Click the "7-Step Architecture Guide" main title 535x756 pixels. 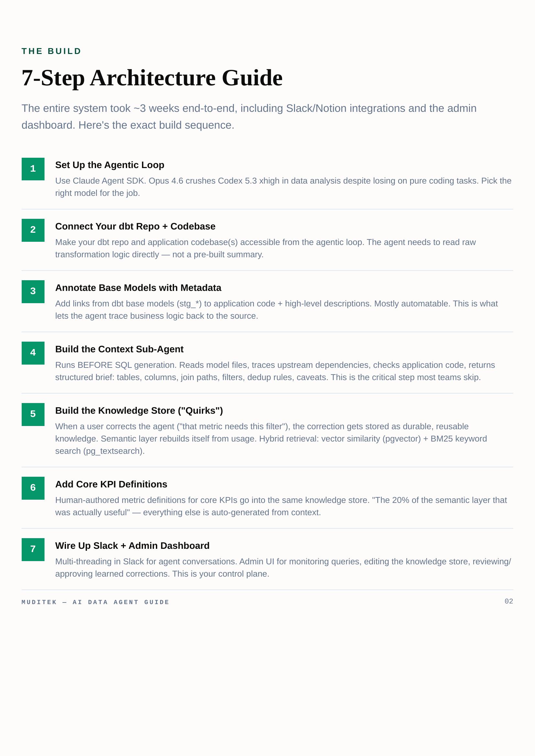[152, 78]
